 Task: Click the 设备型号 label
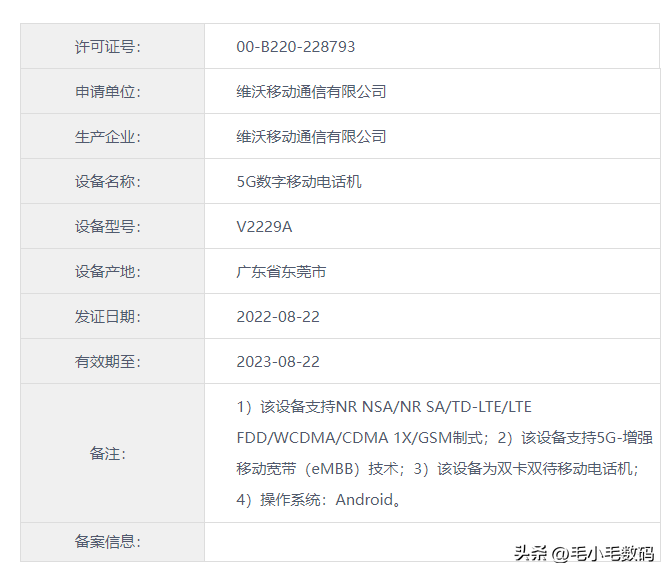click(108, 227)
